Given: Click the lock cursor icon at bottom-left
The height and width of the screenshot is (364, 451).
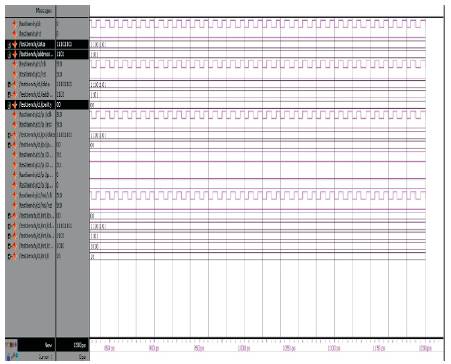Looking at the screenshot, I should point(8,357).
